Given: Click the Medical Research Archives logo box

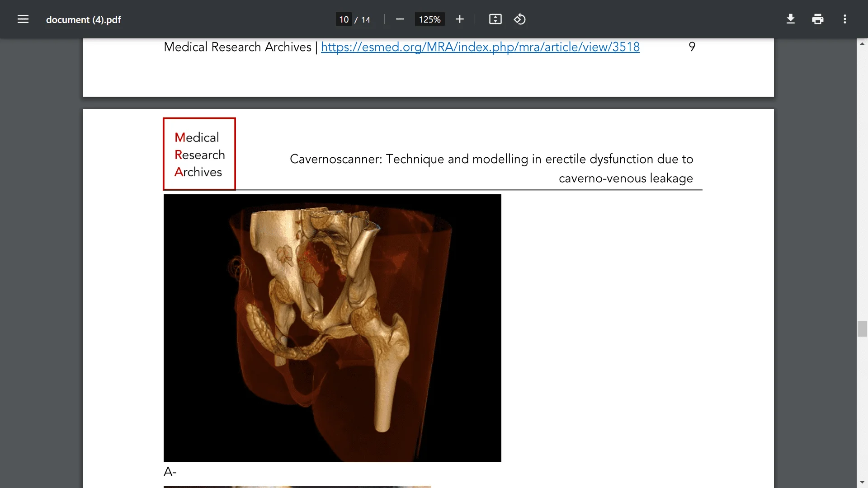Looking at the screenshot, I should (199, 154).
